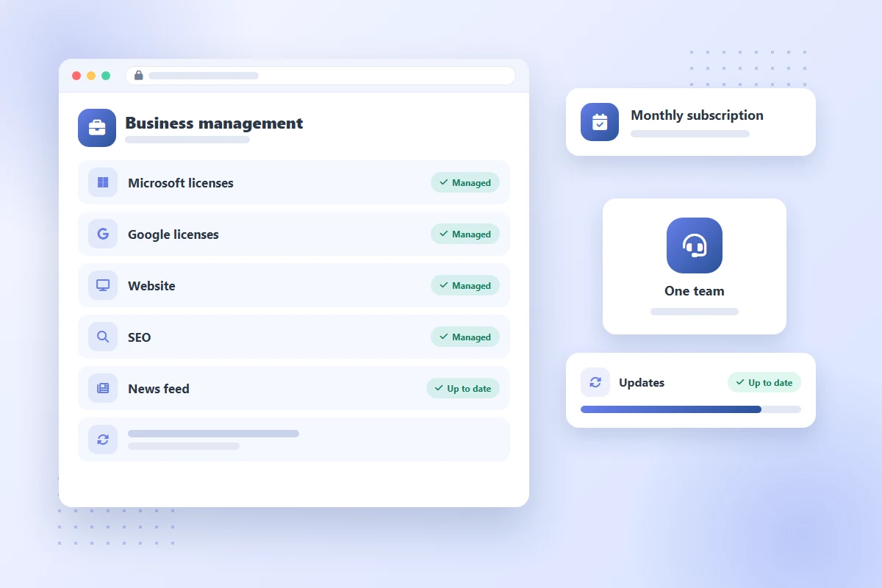Image resolution: width=882 pixels, height=588 pixels.
Task: Click the SEO magnifier icon
Action: pyautogui.click(x=103, y=337)
